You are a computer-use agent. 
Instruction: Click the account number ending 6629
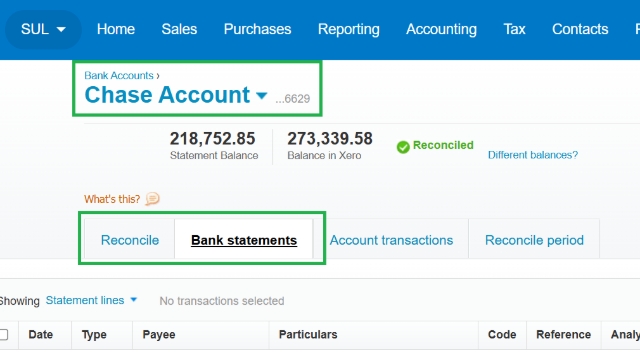point(292,98)
